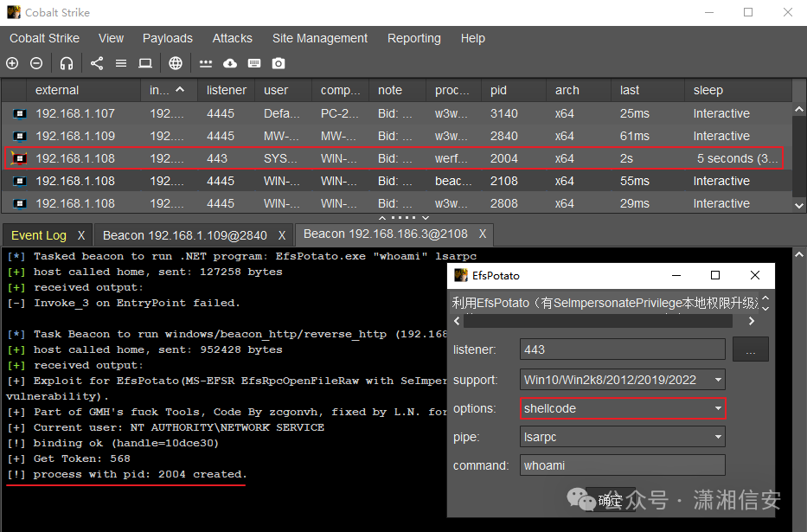Open options shellcode dropdown

pyautogui.click(x=718, y=408)
